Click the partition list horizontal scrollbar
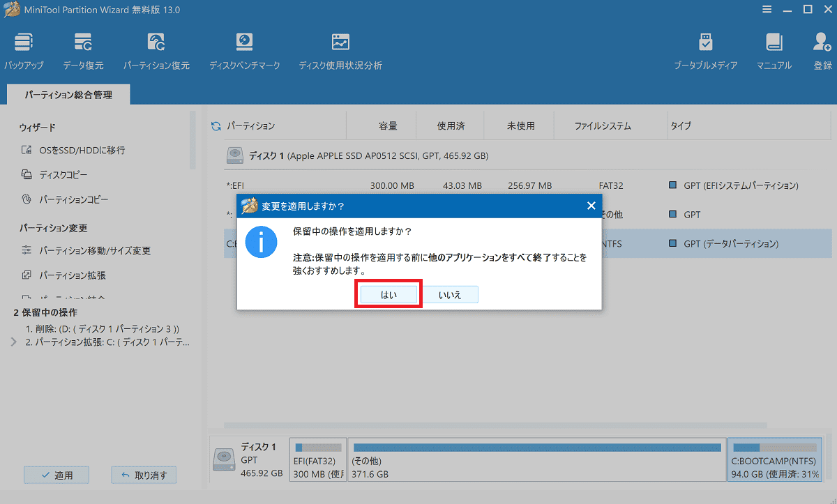 pos(495,425)
